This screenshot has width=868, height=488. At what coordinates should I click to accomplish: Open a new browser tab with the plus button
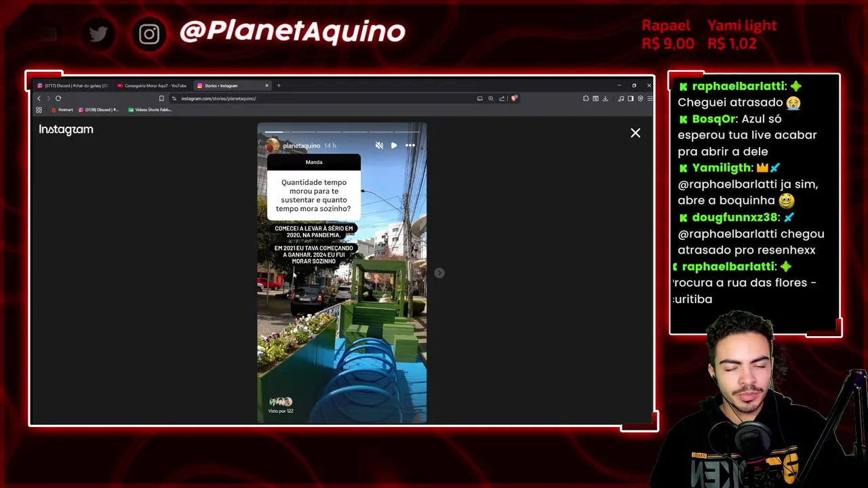pyautogui.click(x=279, y=85)
